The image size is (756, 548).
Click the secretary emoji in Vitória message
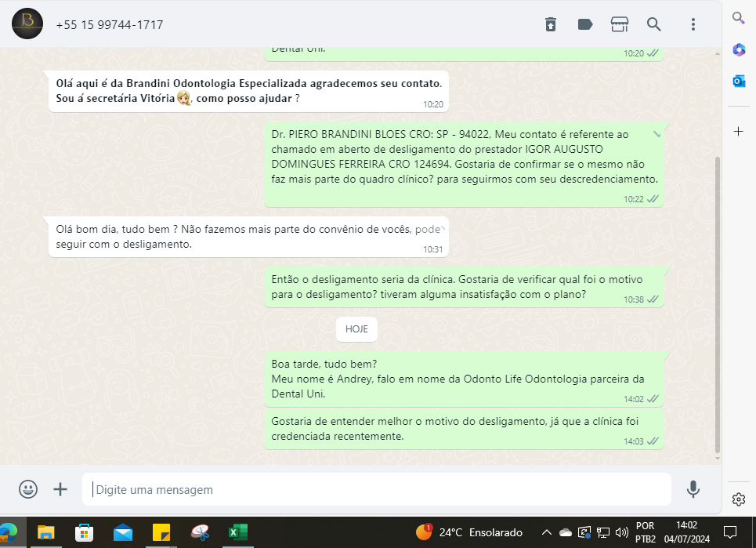point(183,98)
